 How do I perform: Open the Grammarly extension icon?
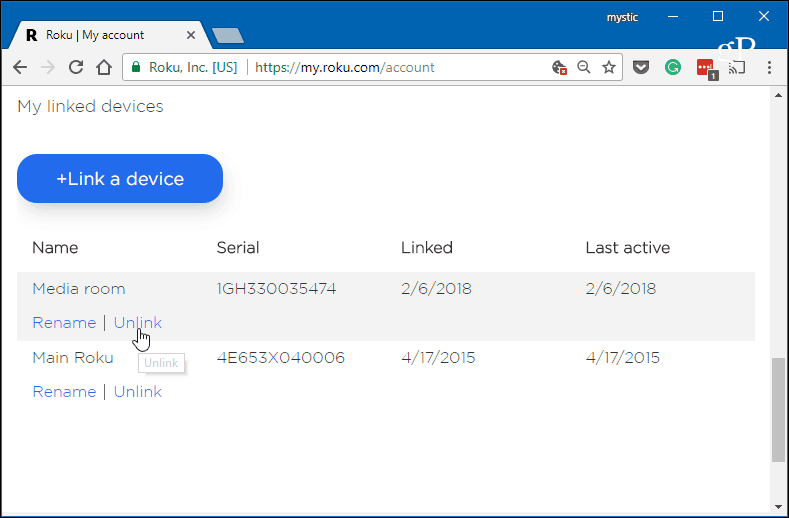click(x=673, y=67)
